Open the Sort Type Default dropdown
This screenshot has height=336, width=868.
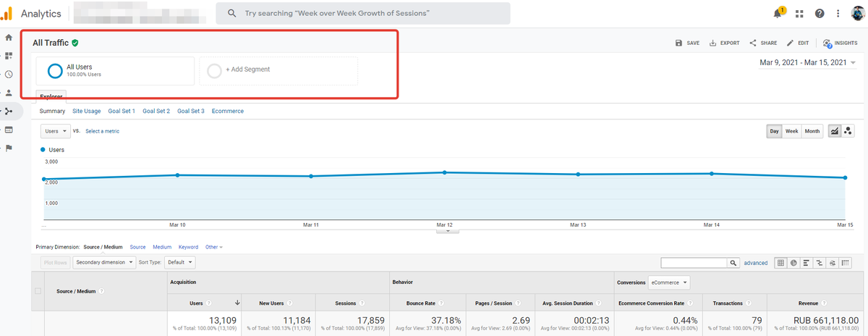click(179, 263)
